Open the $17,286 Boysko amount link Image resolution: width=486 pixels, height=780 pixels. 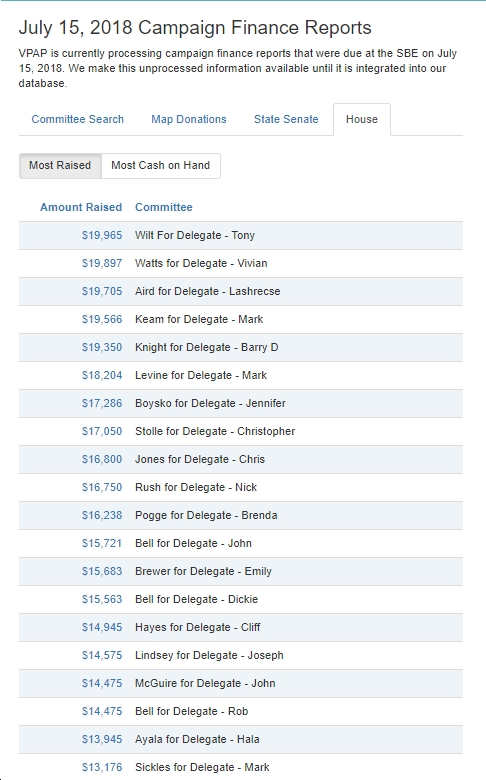point(101,403)
